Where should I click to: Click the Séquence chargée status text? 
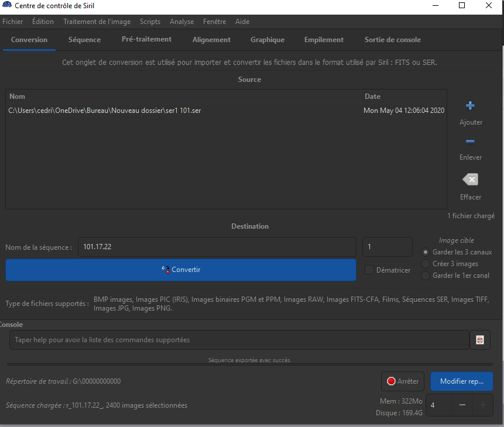pos(97,405)
